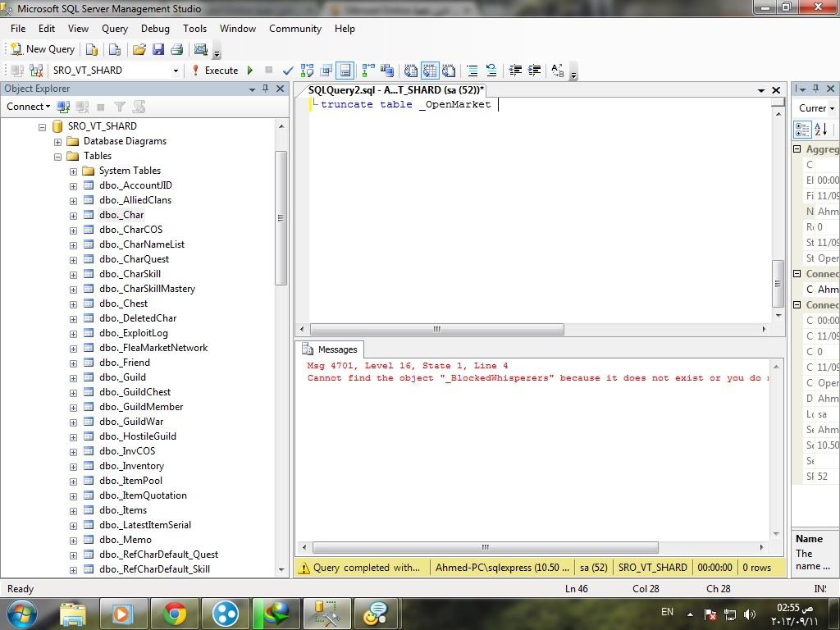Open the Tools menu
This screenshot has height=630, width=840.
coord(194,29)
